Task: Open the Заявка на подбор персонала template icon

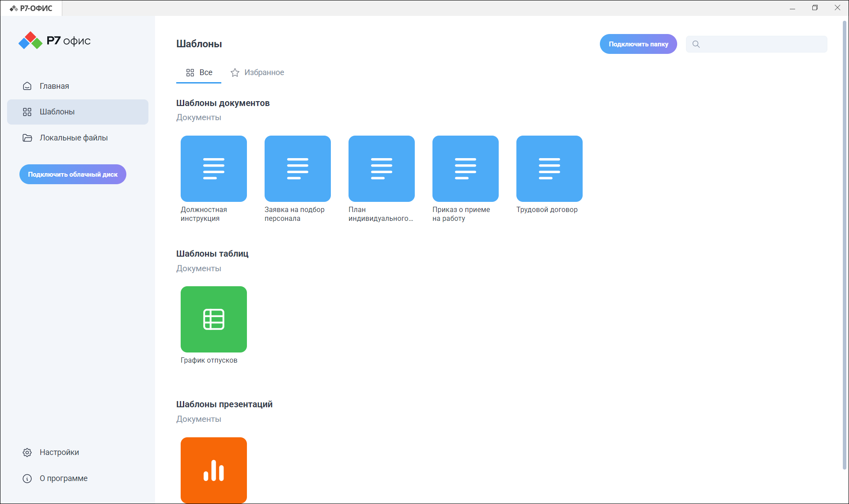Action: (298, 169)
